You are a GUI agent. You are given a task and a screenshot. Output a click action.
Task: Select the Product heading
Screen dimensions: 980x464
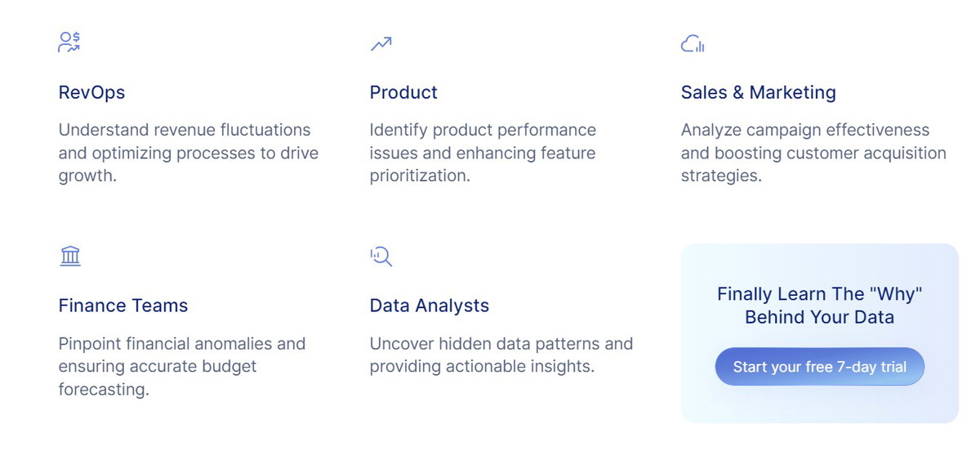403,92
